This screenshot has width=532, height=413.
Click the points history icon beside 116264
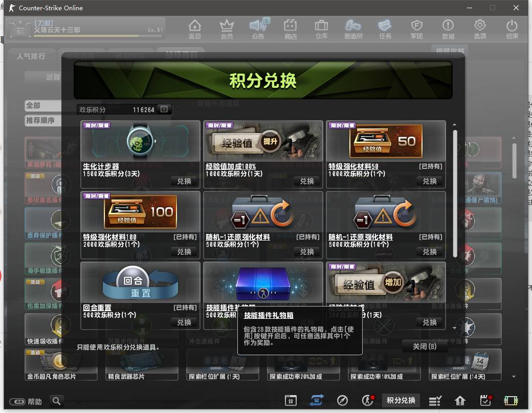[164, 110]
